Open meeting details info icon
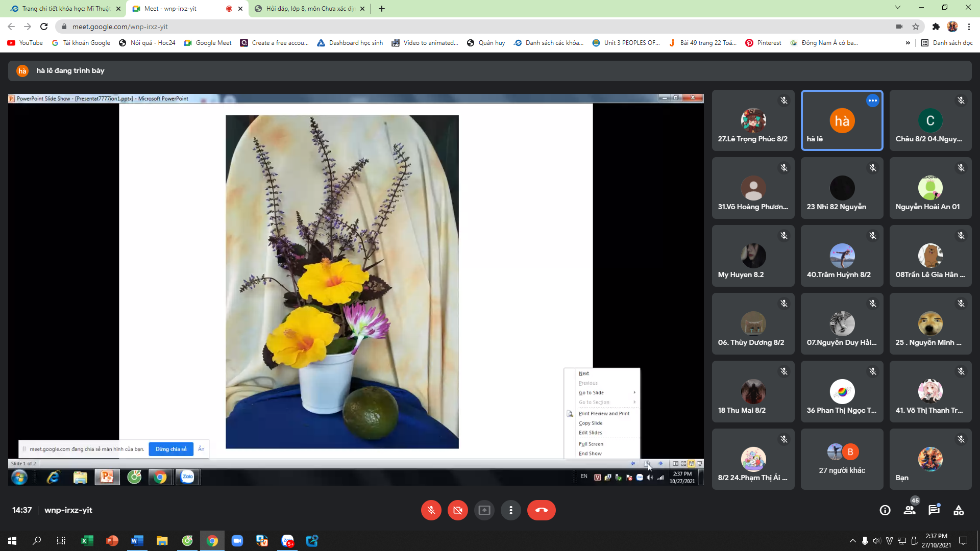Image resolution: width=980 pixels, height=551 pixels. (885, 510)
